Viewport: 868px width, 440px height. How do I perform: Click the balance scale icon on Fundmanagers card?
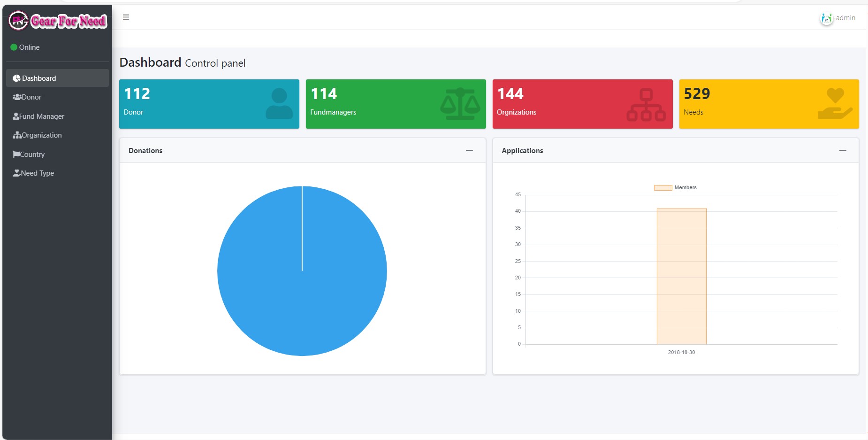tap(460, 103)
